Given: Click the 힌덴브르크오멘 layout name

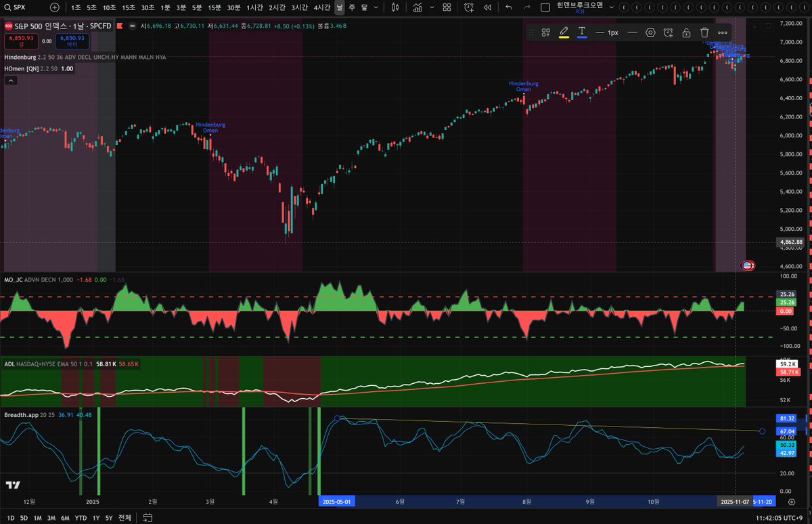Looking at the screenshot, I should tap(579, 5).
